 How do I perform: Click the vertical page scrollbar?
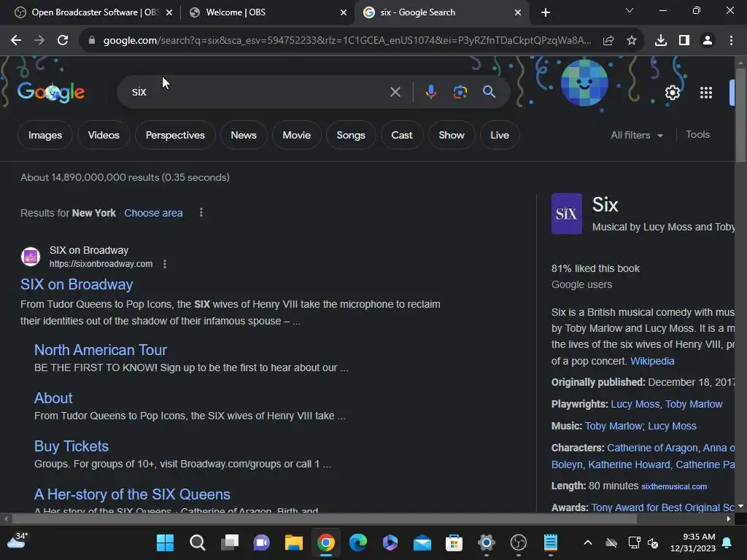coord(740,116)
